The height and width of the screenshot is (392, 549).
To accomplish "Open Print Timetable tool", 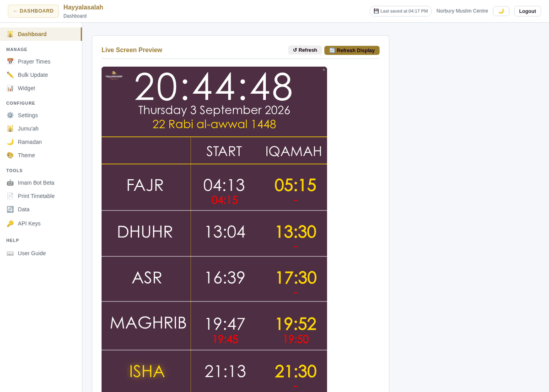I will [41, 196].
